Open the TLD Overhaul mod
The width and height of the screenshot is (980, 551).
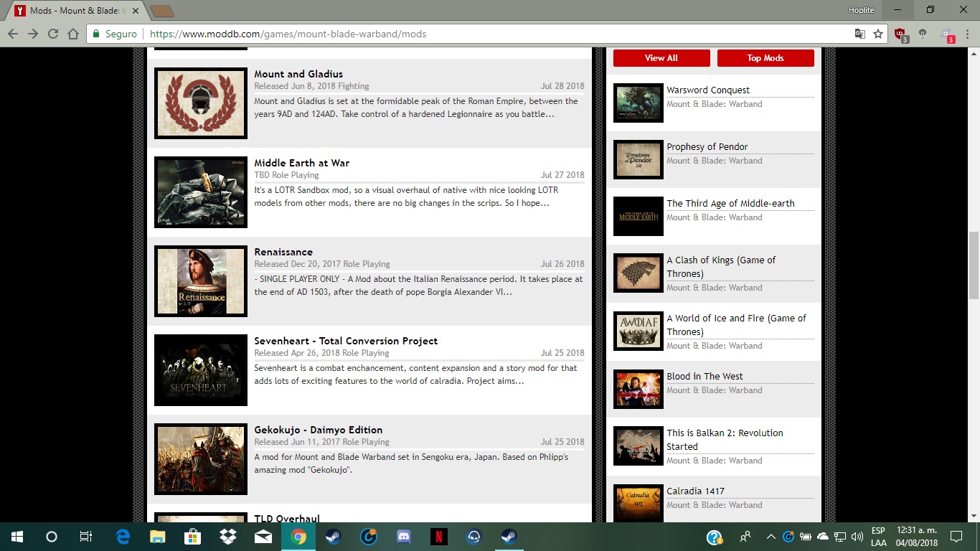point(287,518)
